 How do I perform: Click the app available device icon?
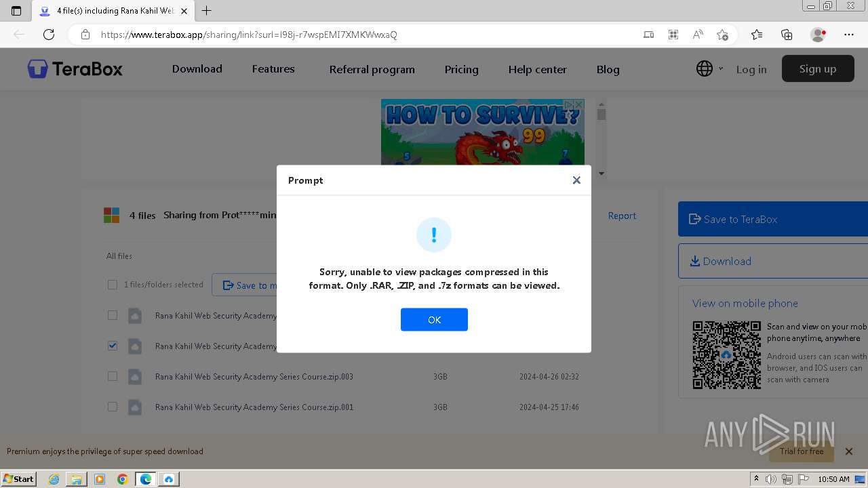pyautogui.click(x=649, y=35)
